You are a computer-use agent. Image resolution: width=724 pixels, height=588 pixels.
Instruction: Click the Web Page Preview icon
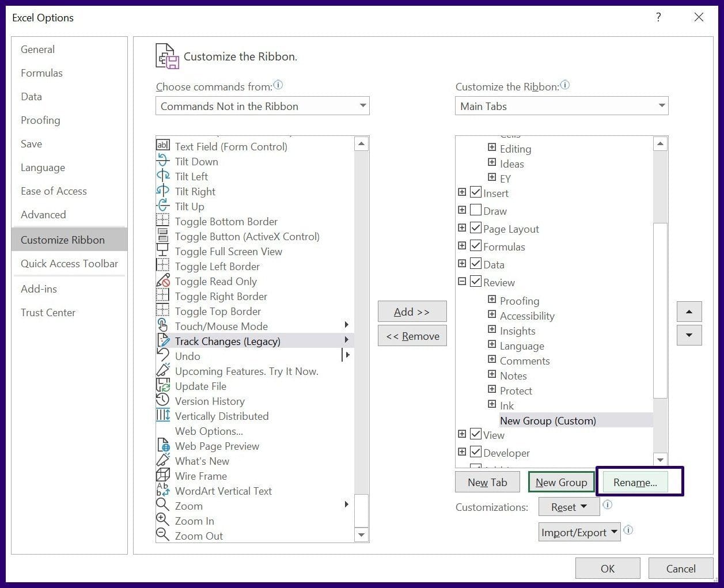[163, 445]
